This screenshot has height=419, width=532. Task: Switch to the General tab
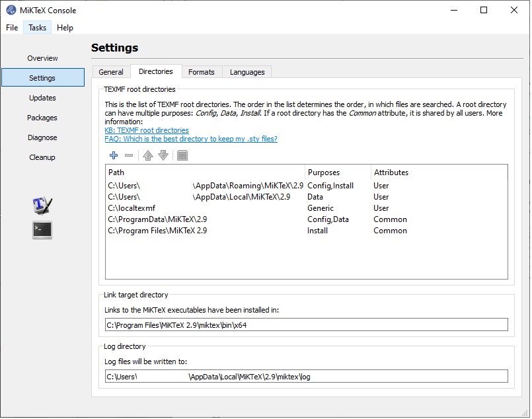[x=111, y=72]
